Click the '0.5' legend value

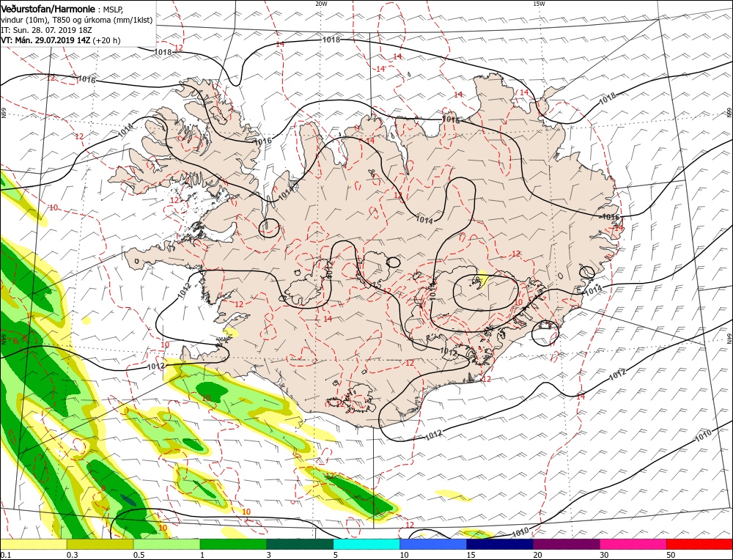139,555
